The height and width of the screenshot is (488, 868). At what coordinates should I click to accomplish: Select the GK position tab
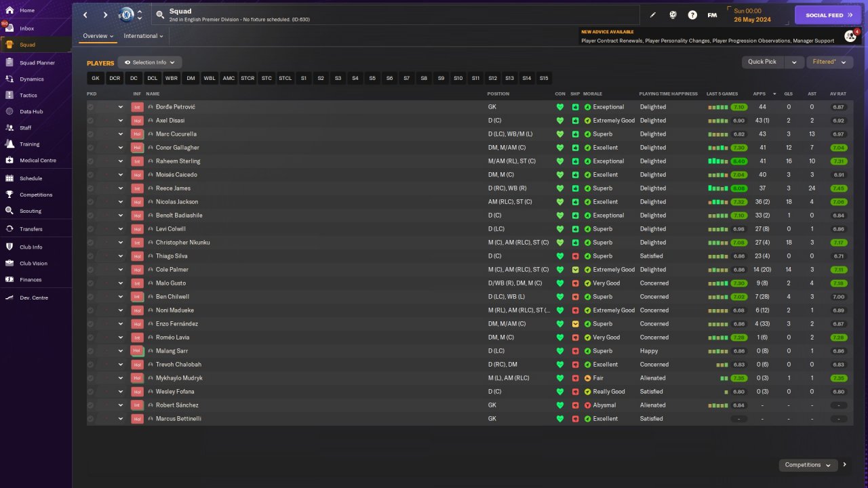96,78
